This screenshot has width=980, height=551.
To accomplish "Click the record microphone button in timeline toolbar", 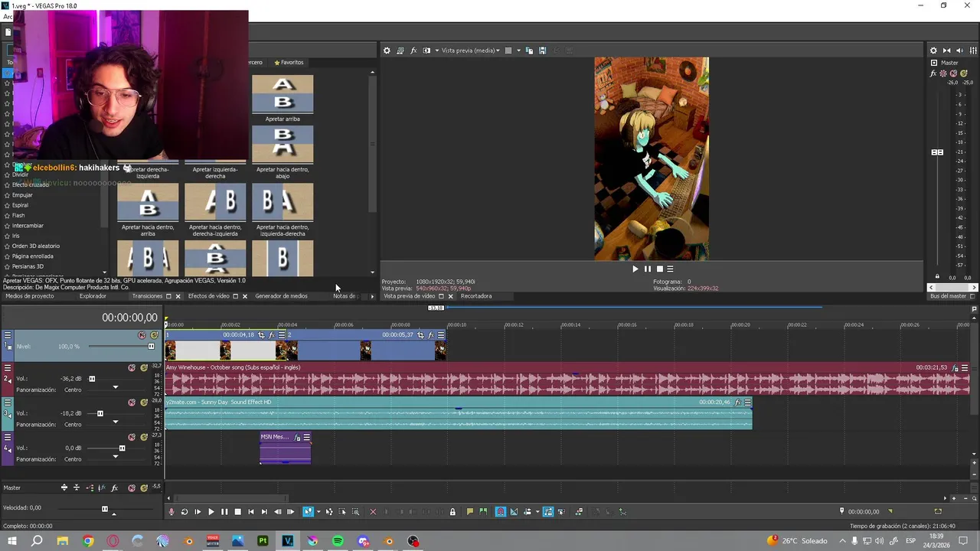I will (x=171, y=512).
